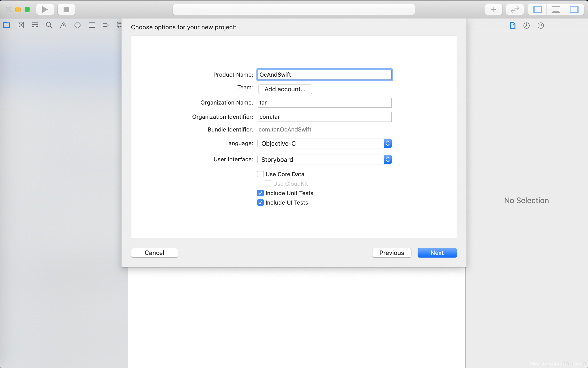Click the Stop button in toolbar
The height and width of the screenshot is (368, 588).
click(66, 9)
